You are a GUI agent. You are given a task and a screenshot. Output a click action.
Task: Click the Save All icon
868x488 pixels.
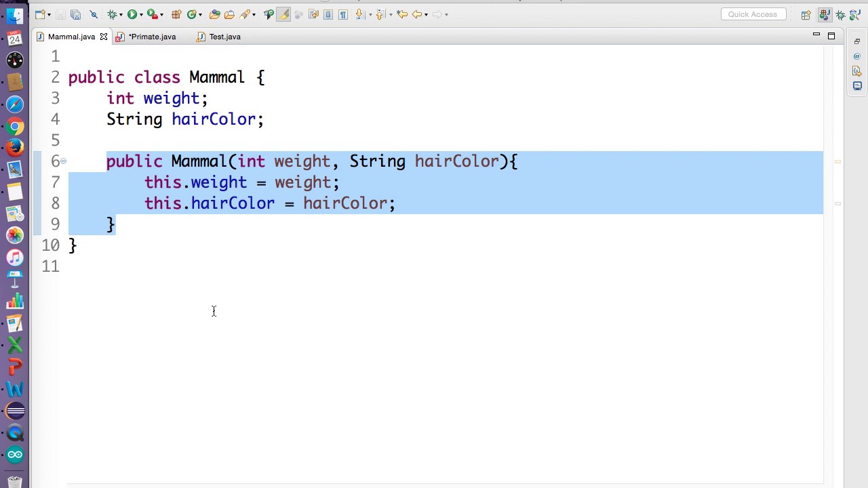(76, 14)
